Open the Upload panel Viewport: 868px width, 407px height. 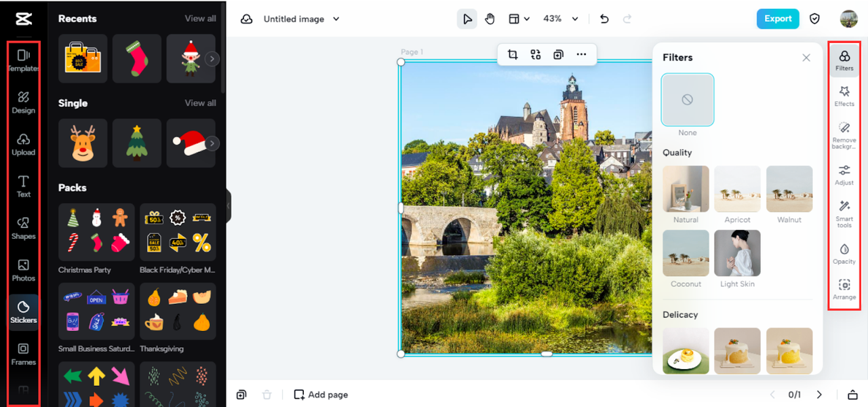coord(23,144)
